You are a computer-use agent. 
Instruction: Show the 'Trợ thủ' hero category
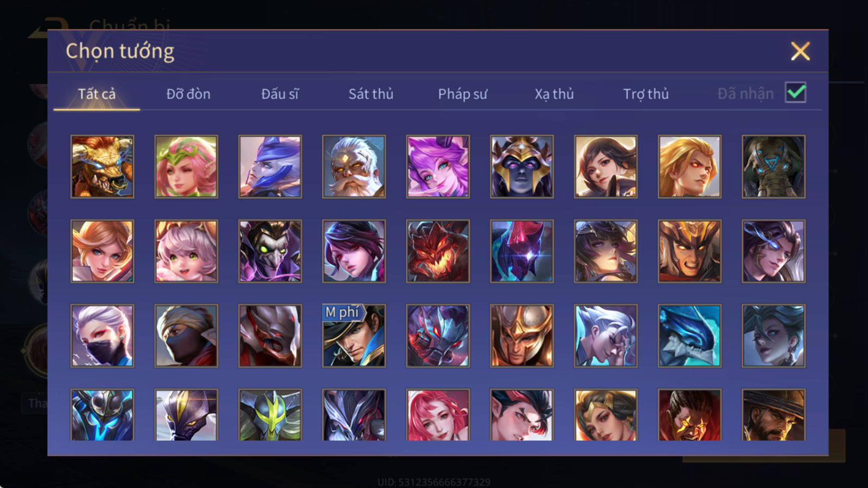click(x=646, y=94)
